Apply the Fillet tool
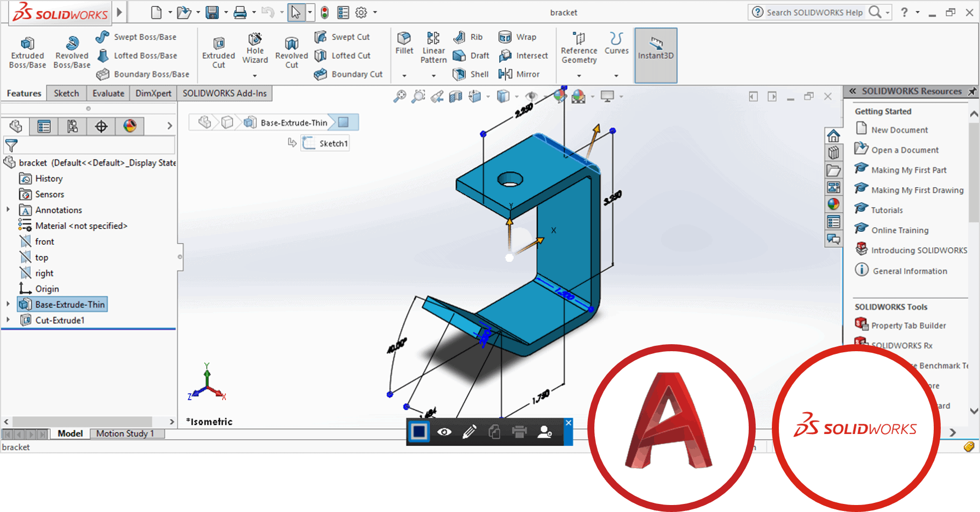980x512 pixels. (404, 43)
